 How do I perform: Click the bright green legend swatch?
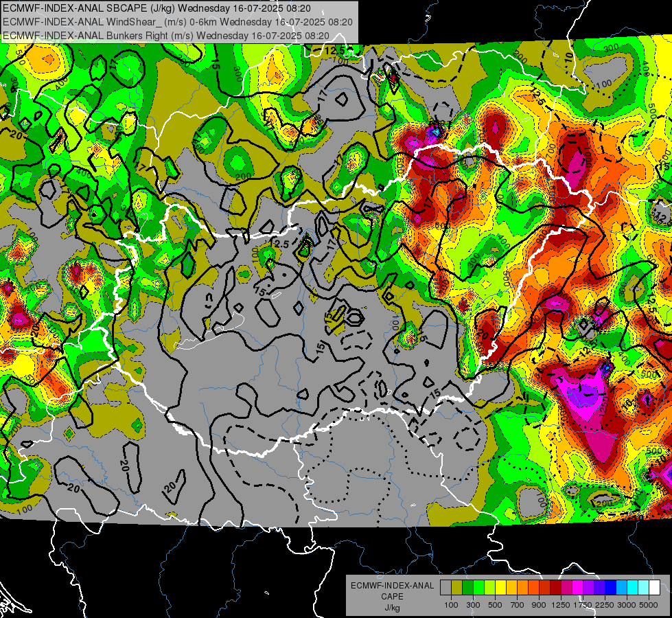(x=478, y=587)
